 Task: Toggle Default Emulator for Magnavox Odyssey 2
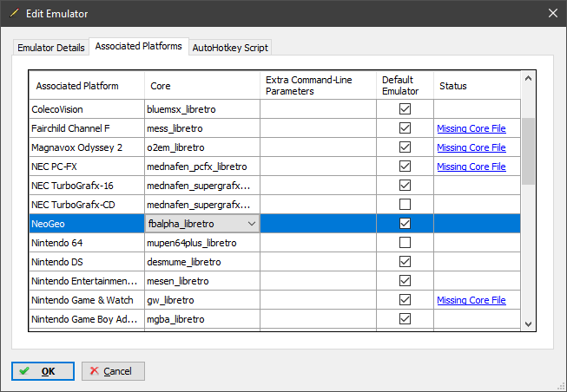405,147
